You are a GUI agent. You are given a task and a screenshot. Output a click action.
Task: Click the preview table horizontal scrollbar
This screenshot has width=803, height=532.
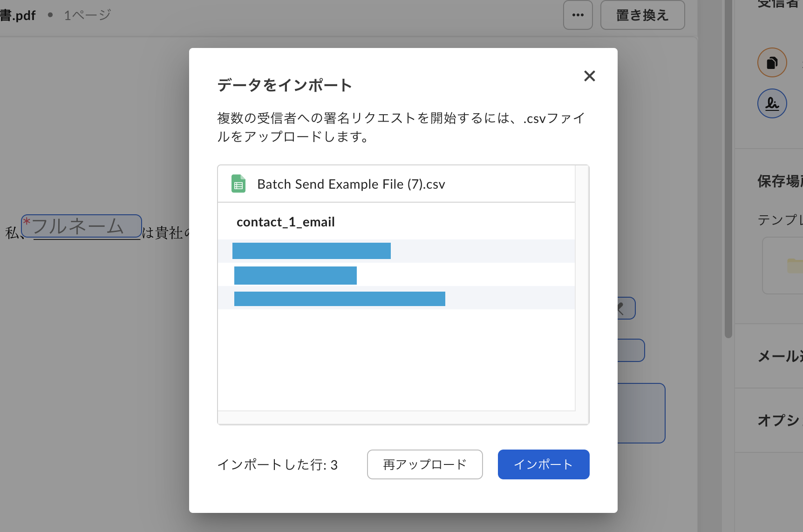point(396,417)
